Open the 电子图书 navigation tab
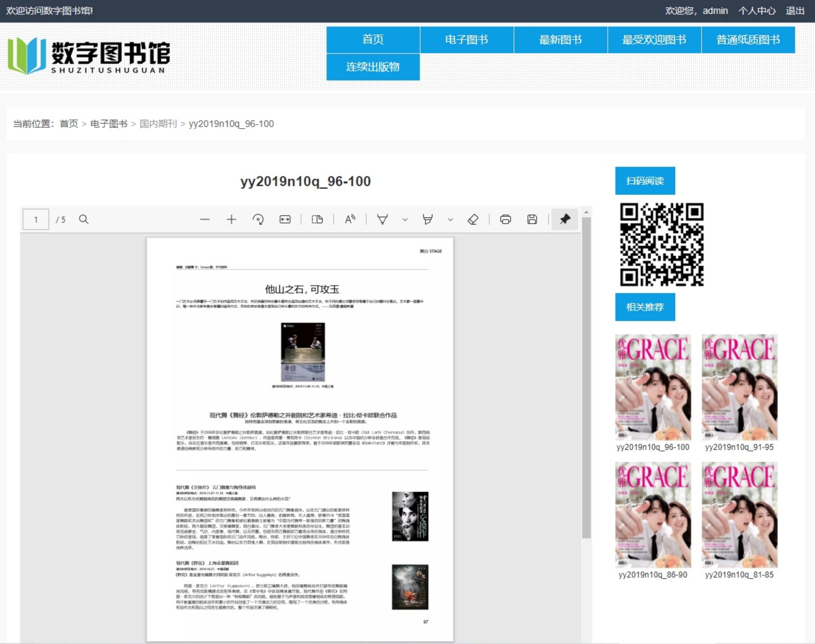Image resolution: width=815 pixels, height=644 pixels. click(467, 39)
